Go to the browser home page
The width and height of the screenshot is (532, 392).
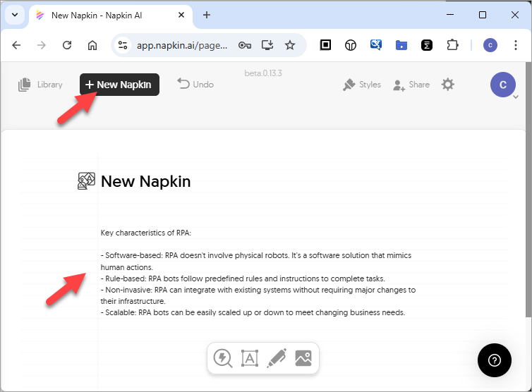pos(92,45)
